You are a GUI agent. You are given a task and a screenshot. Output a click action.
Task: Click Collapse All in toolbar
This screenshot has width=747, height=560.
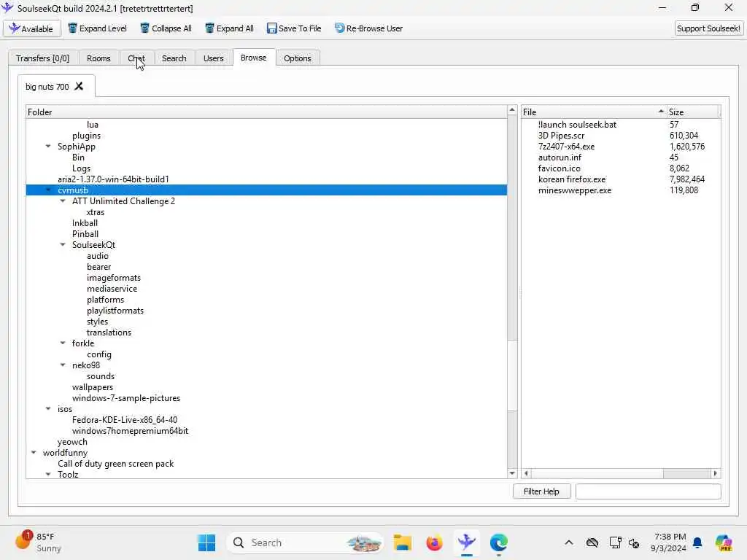click(x=166, y=28)
